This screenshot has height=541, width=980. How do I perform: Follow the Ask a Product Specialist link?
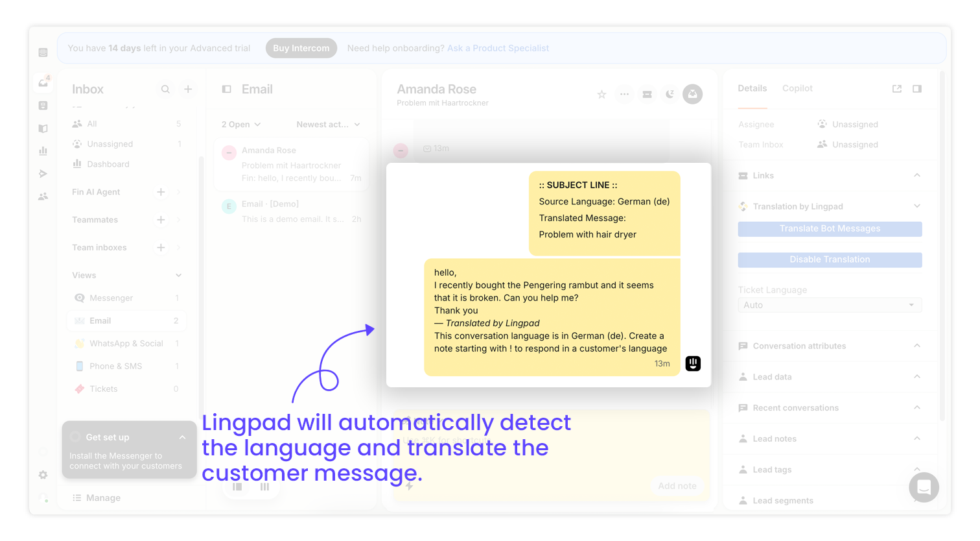[498, 48]
